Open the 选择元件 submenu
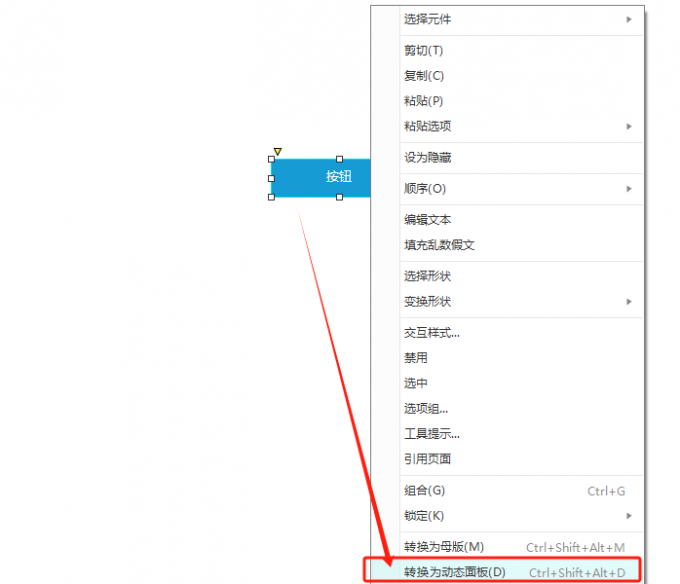The image size is (680, 584). (507, 20)
